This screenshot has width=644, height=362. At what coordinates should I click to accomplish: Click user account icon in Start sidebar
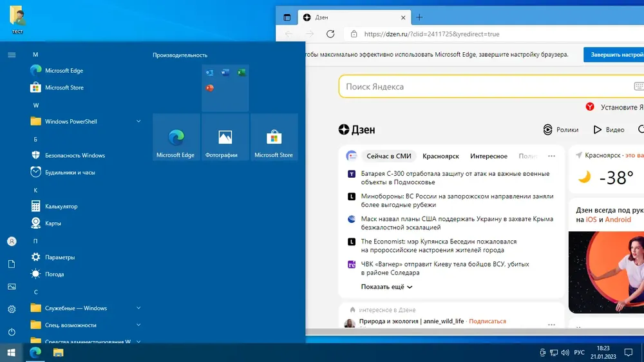pos(12,242)
